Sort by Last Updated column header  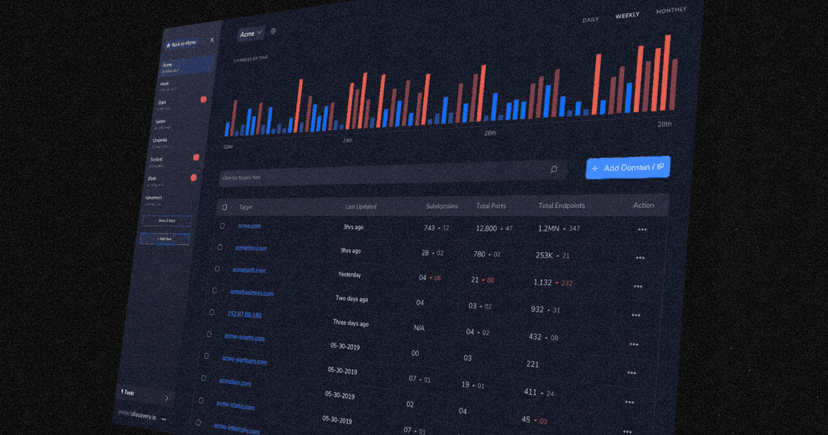pyautogui.click(x=360, y=207)
